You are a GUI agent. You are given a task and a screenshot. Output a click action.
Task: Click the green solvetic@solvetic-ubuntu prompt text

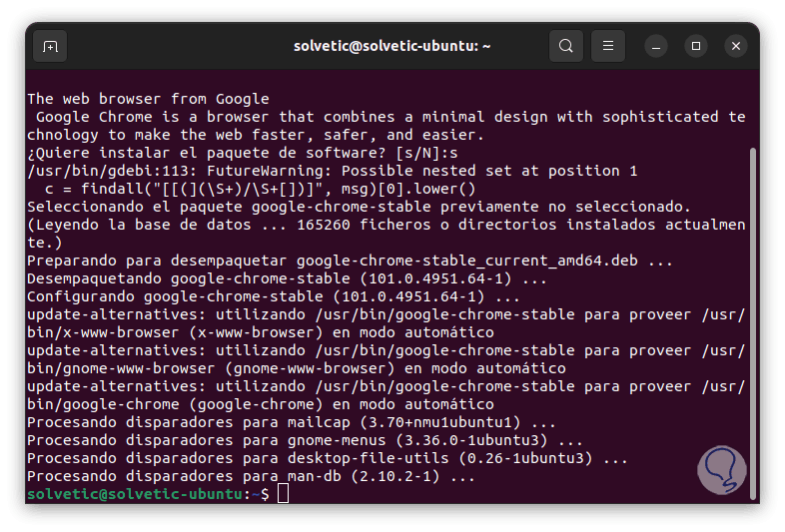[134, 494]
